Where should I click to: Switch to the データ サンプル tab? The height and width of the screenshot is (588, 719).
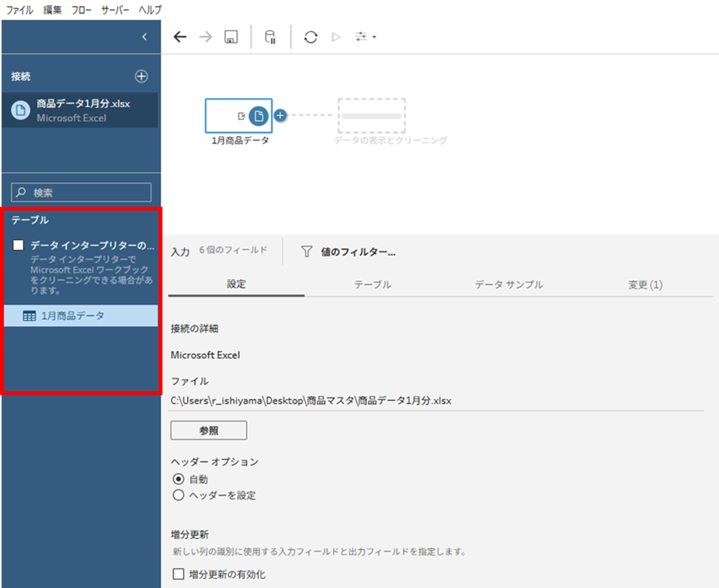point(509,285)
